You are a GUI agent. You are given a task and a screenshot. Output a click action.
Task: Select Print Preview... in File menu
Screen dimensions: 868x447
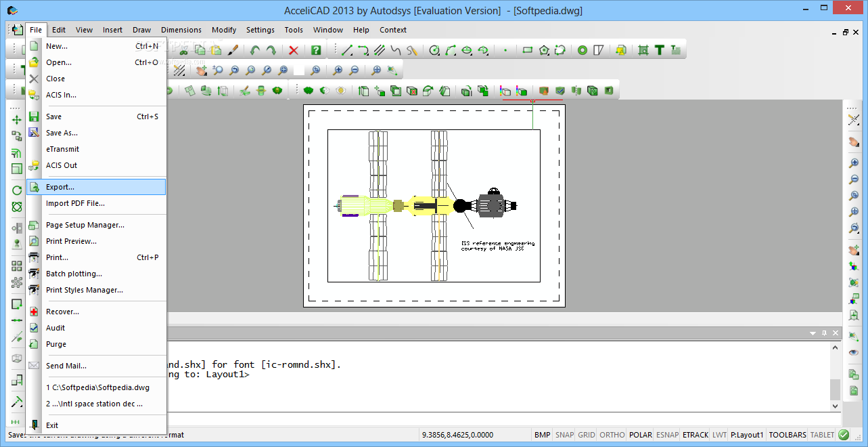point(96,241)
